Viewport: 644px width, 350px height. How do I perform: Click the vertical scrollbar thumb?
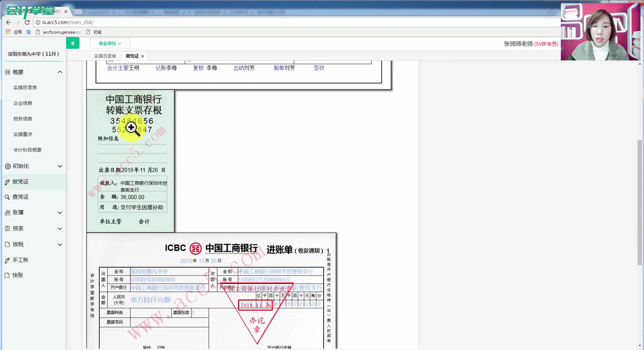click(x=640, y=203)
